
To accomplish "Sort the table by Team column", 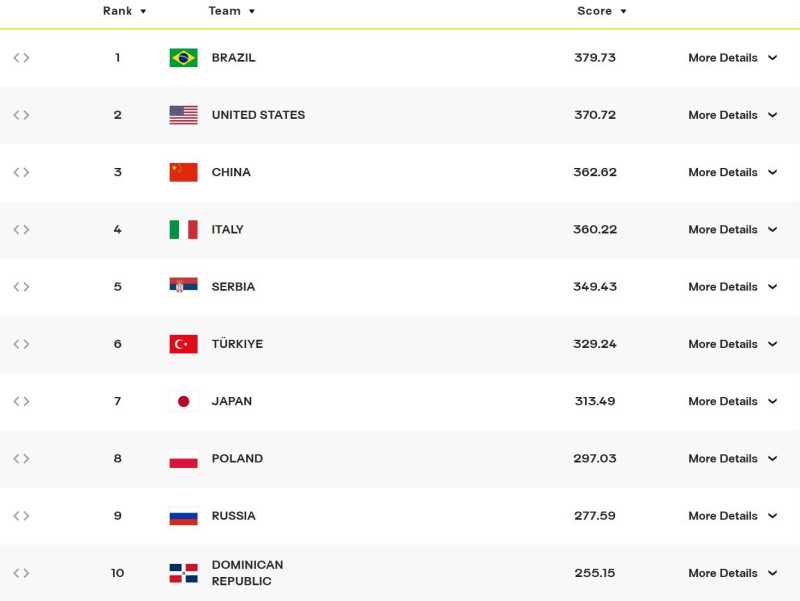I will [x=232, y=11].
